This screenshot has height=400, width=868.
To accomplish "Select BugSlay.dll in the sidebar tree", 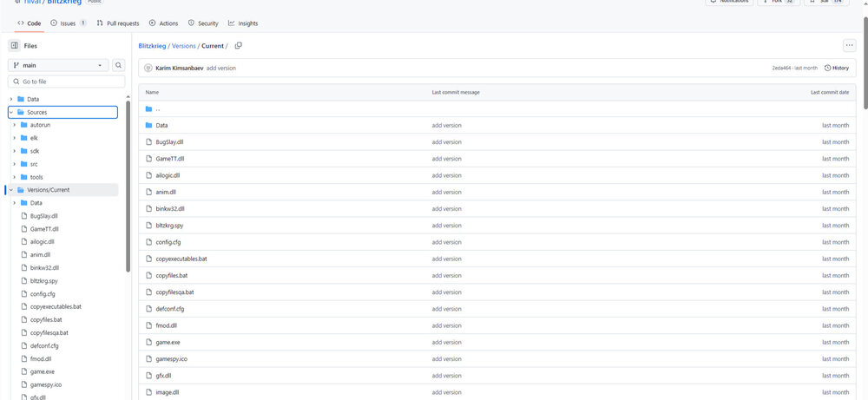I will click(43, 216).
